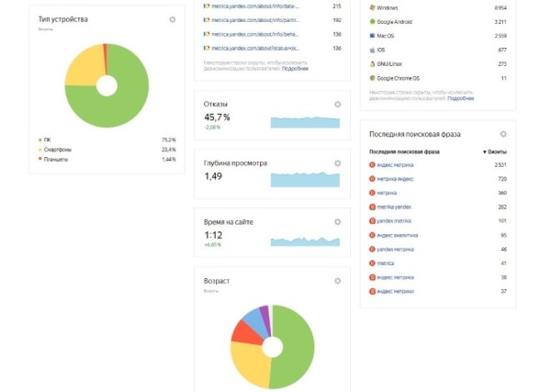This screenshot has width=551, height=392.
Task: Click the Возраст widget gear icon
Action: pos(337,281)
